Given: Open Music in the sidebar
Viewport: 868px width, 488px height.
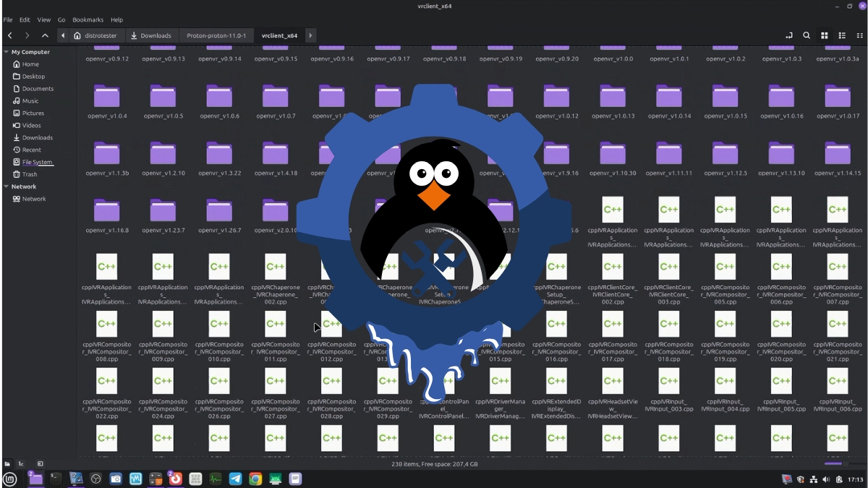Looking at the screenshot, I should point(30,101).
